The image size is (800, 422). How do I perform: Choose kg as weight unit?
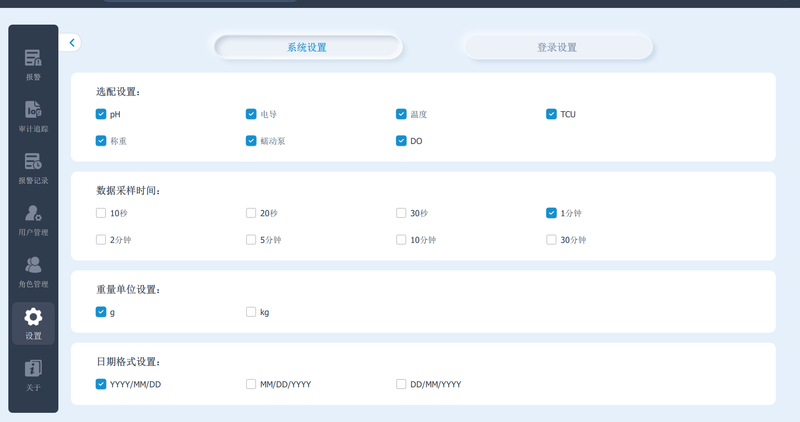[251, 312]
